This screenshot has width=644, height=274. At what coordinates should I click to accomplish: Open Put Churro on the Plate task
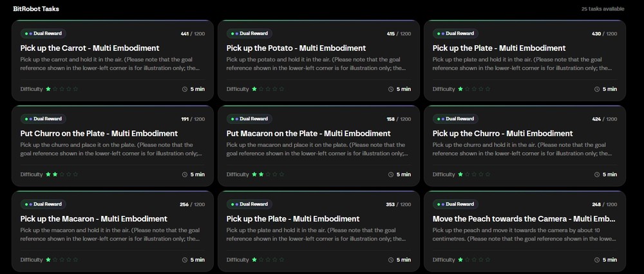[99, 133]
